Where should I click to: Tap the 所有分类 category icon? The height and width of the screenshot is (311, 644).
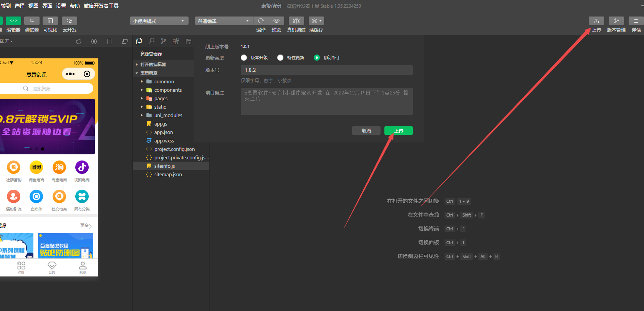pyautogui.click(x=82, y=197)
